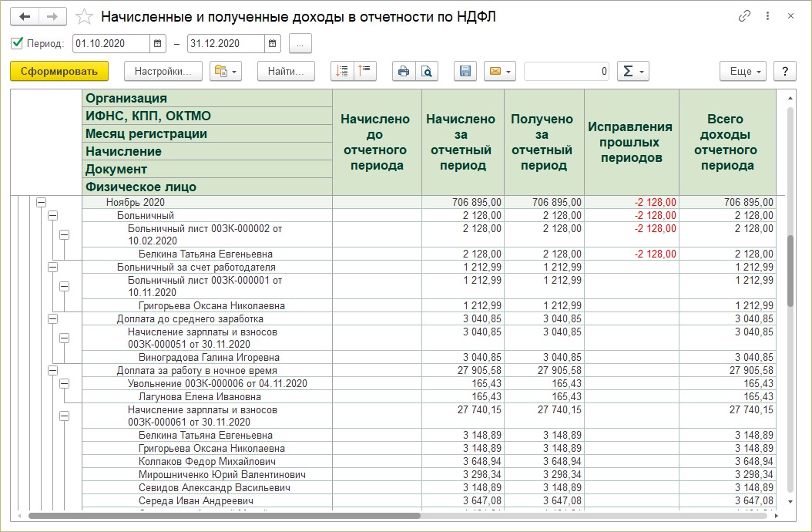This screenshot has width=812, height=532.
Task: Print the report with printer icon
Action: (404, 71)
